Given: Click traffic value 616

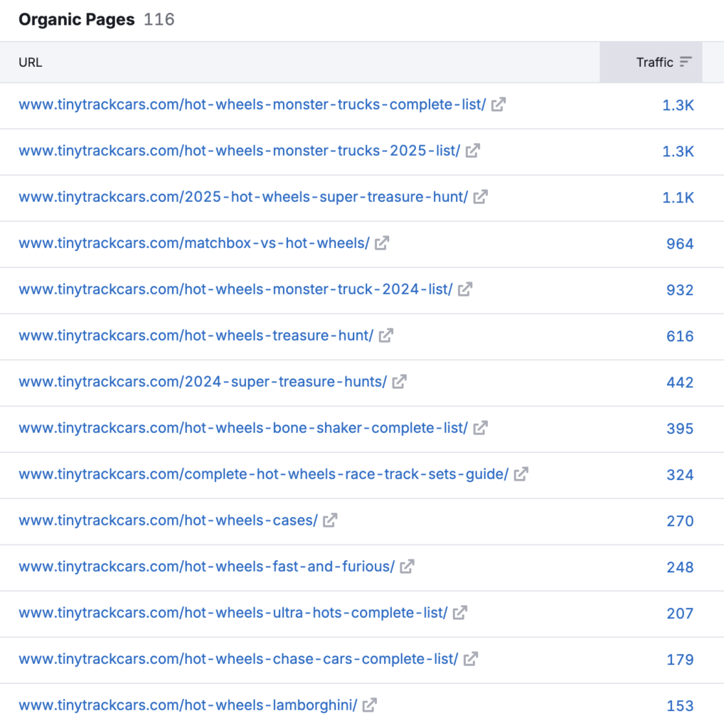Looking at the screenshot, I should (x=680, y=336).
